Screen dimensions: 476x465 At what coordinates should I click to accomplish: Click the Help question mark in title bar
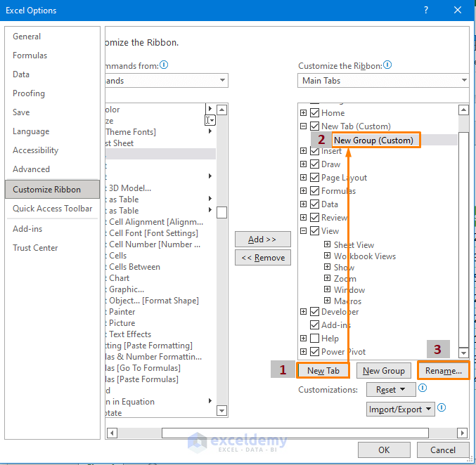pos(425,11)
